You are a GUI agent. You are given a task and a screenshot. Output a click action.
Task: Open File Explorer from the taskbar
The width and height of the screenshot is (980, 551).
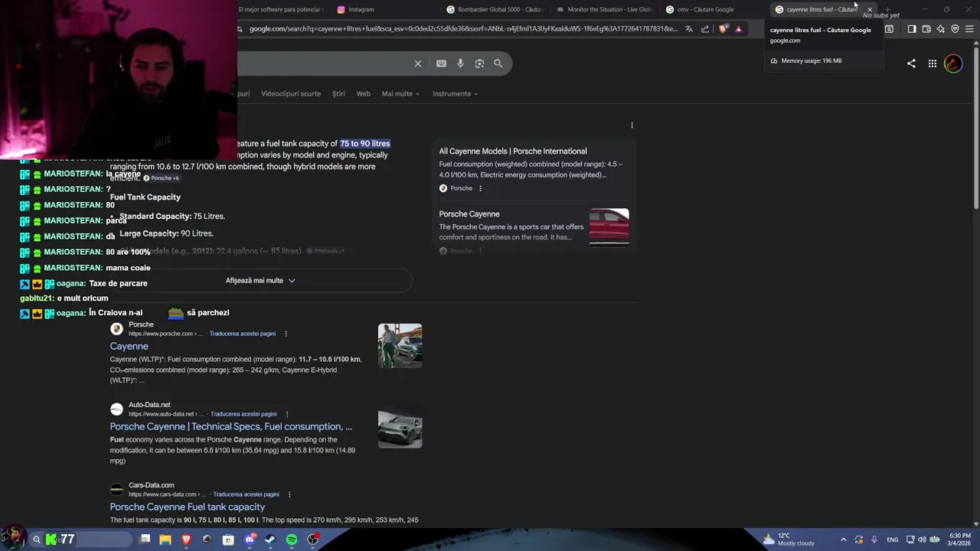click(x=165, y=540)
